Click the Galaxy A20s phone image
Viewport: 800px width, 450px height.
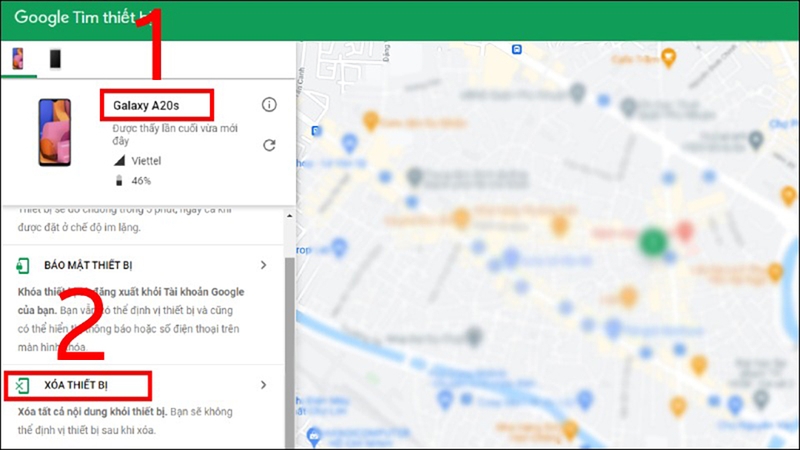(x=55, y=132)
